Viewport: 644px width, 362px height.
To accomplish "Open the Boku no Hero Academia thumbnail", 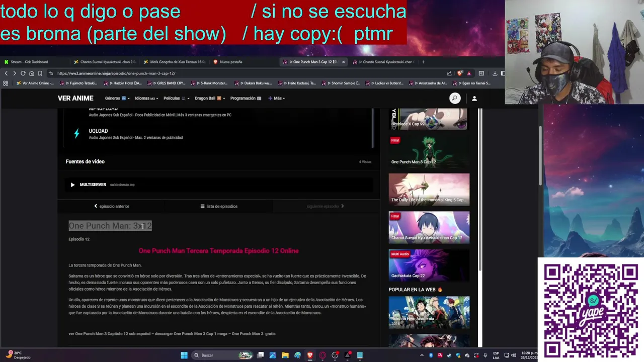I will coord(429,312).
